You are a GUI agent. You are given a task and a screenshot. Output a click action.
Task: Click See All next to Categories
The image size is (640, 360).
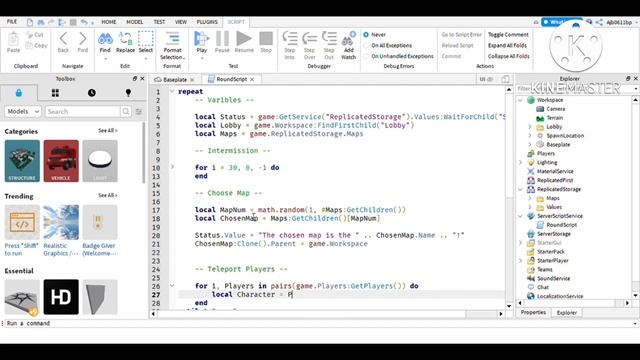[108, 131]
